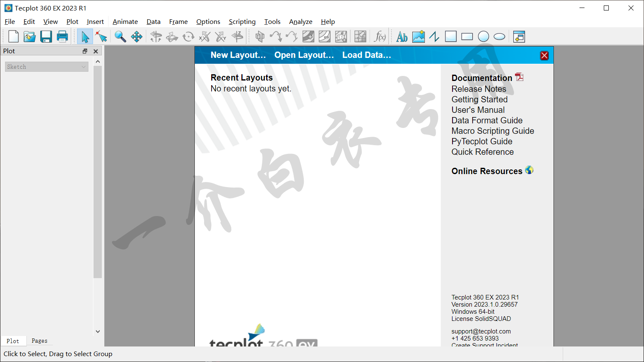644x362 pixels.
Task: Select the Polyline drawing tool
Action: [435, 37]
